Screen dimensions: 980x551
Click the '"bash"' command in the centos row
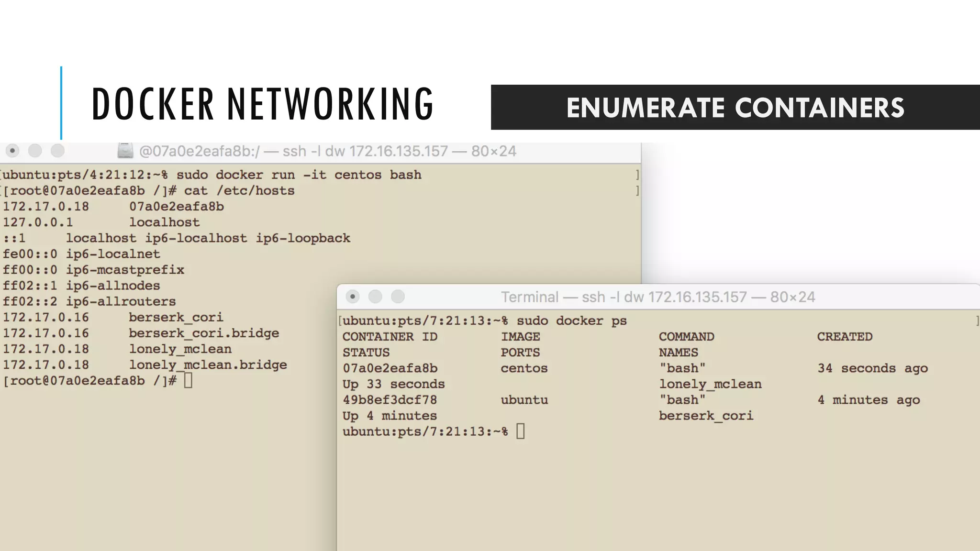[x=683, y=368]
